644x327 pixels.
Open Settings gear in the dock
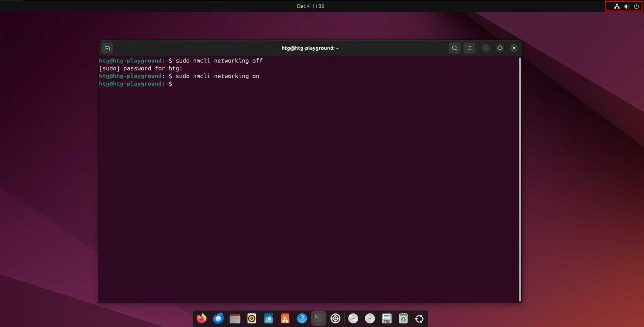(335, 318)
